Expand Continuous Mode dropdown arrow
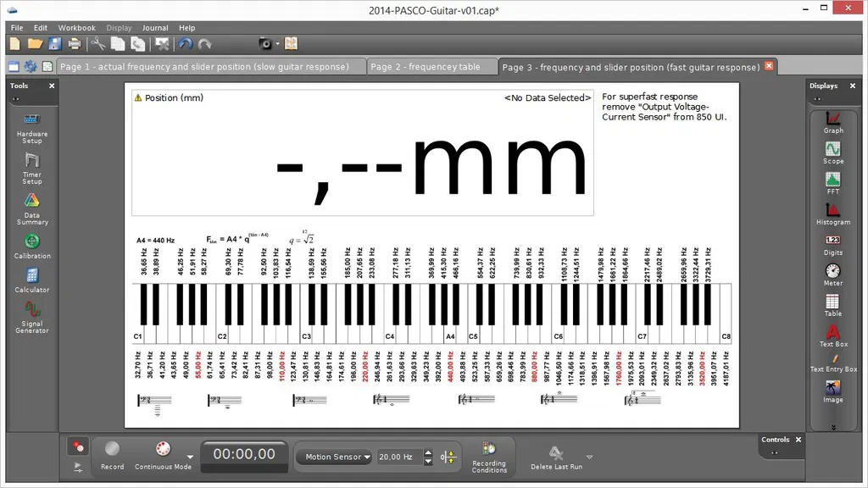Screen dimensions: 868x488 [x=191, y=457]
